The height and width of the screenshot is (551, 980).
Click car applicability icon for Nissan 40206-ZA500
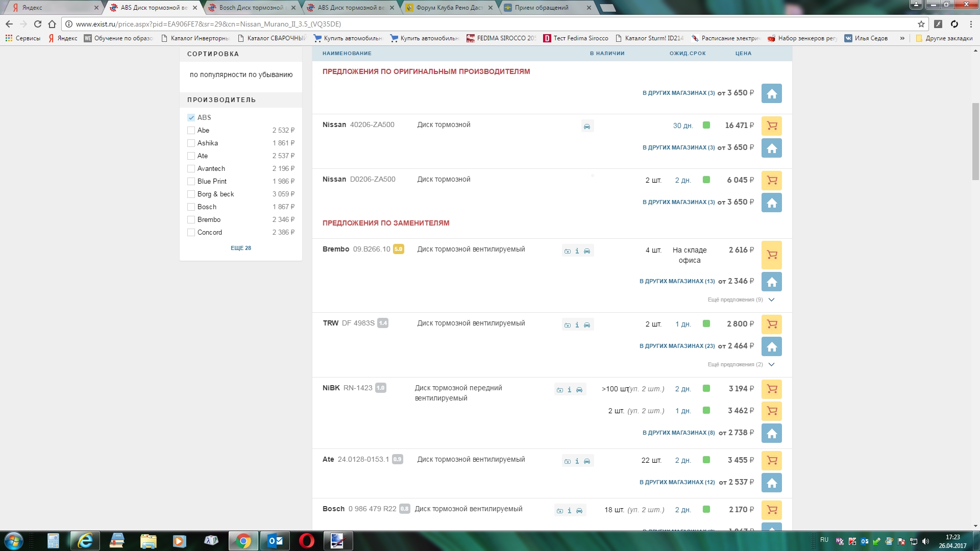pyautogui.click(x=587, y=127)
